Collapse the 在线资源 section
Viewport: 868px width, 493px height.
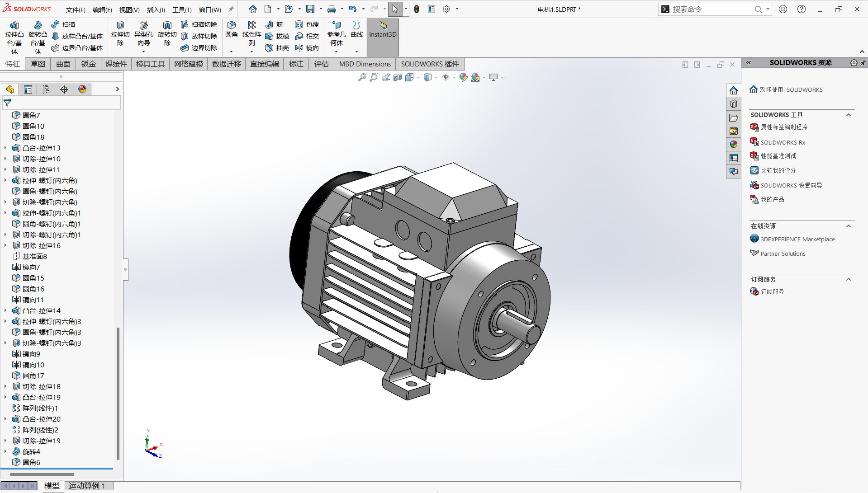[x=849, y=226]
